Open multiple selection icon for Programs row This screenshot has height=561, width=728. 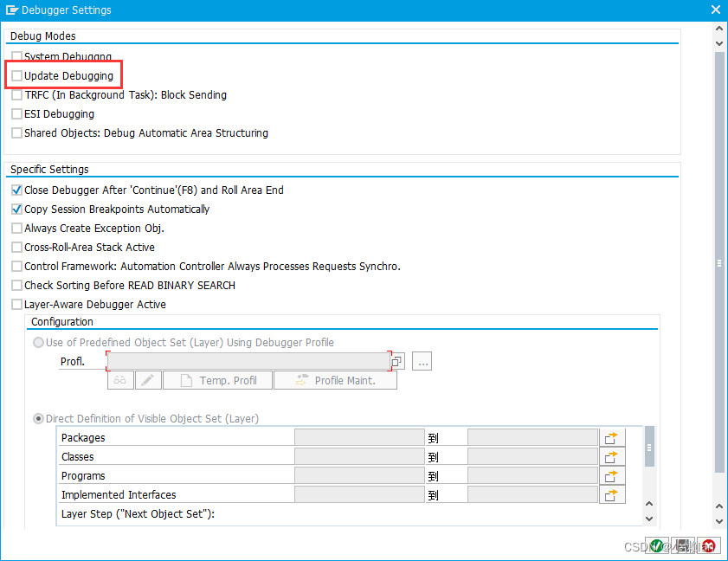612,474
